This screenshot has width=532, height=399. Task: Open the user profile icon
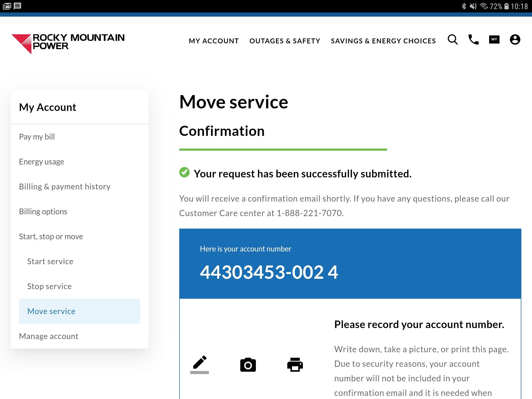pyautogui.click(x=515, y=40)
